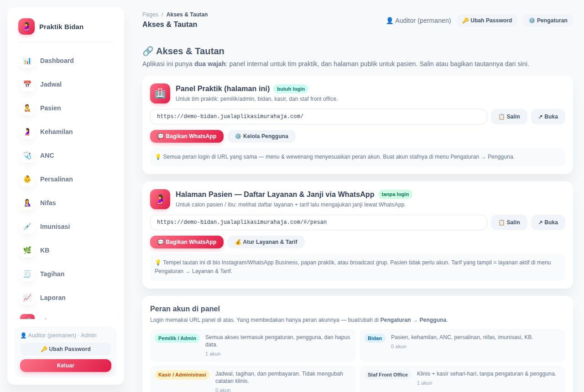Click the patient page URL field

pyautogui.click(x=318, y=222)
